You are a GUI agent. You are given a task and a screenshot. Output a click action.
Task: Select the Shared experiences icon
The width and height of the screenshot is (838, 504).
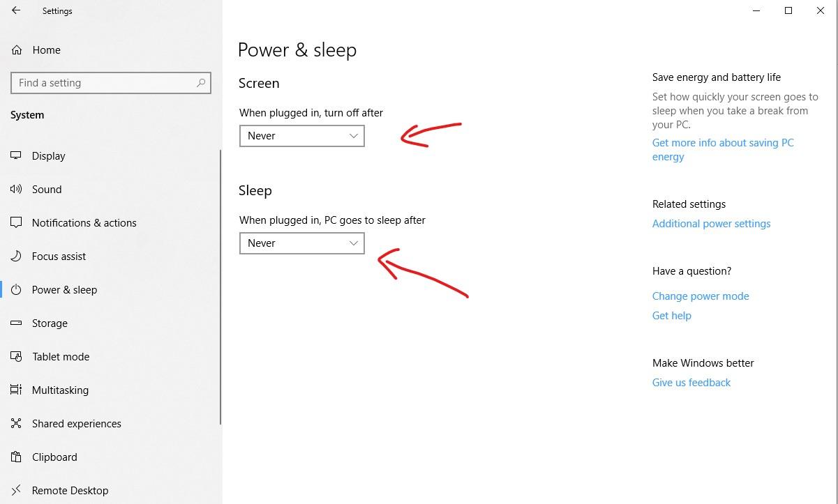coord(16,424)
